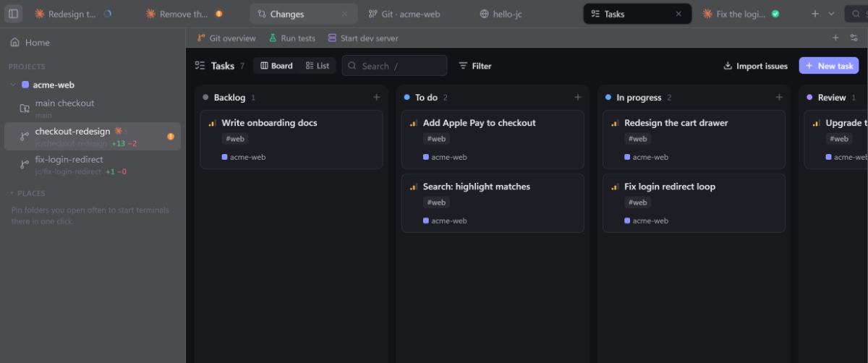Click Git overview in the toolbar
The width and height of the screenshot is (868, 363).
coord(226,38)
